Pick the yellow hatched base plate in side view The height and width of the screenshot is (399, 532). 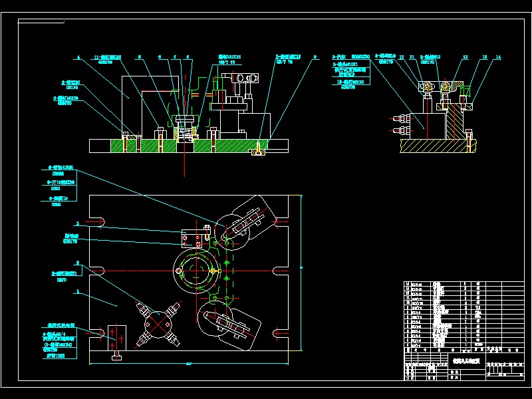(x=438, y=146)
